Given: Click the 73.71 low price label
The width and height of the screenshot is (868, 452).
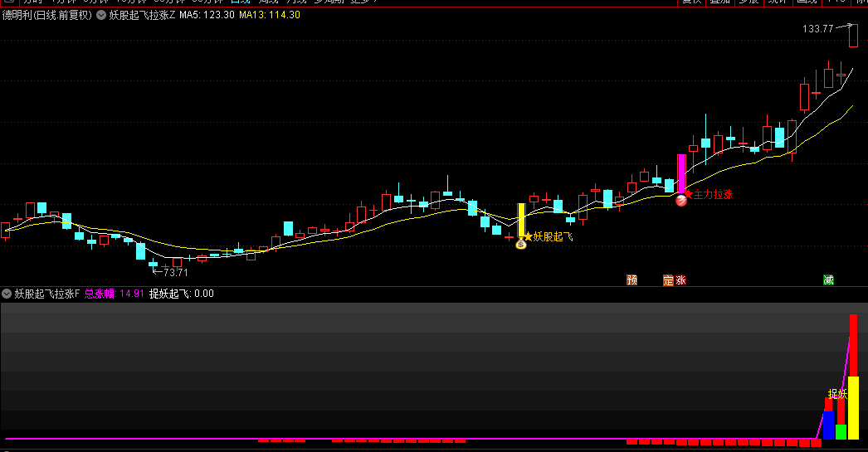Looking at the screenshot, I should click(x=175, y=273).
